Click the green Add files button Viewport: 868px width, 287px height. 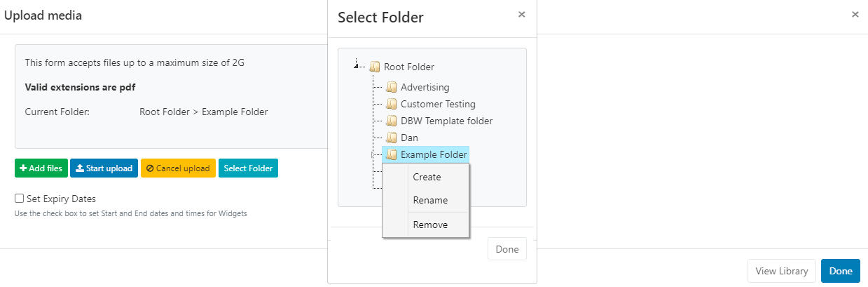point(41,168)
